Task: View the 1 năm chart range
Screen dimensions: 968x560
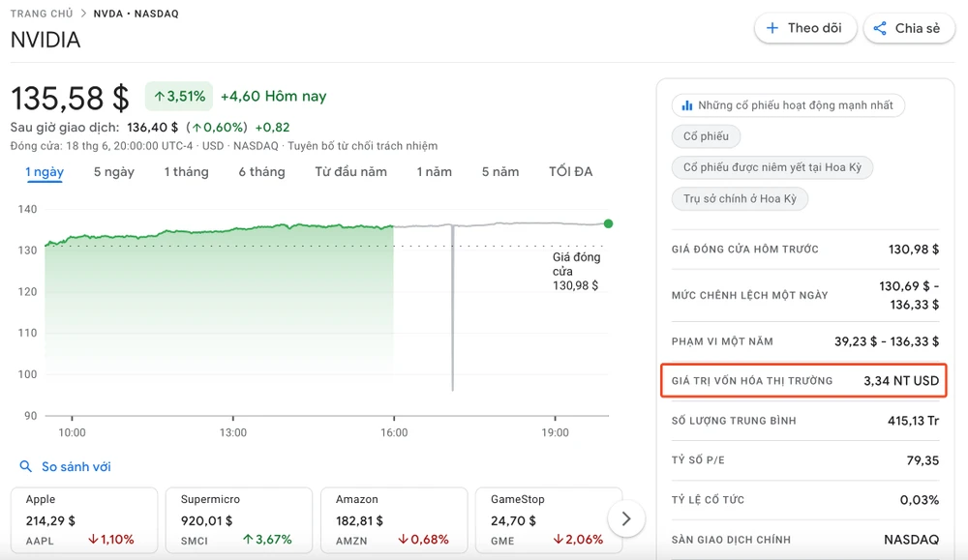Action: 435,172
